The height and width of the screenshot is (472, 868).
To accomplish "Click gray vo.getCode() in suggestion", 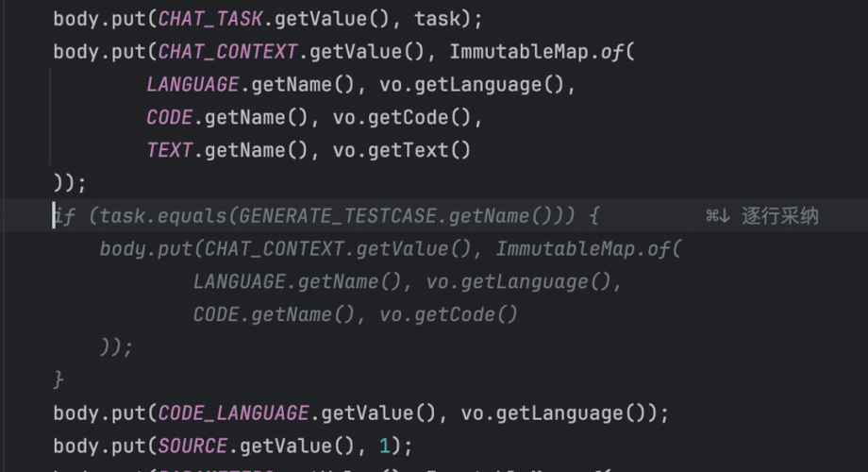I will tap(448, 314).
